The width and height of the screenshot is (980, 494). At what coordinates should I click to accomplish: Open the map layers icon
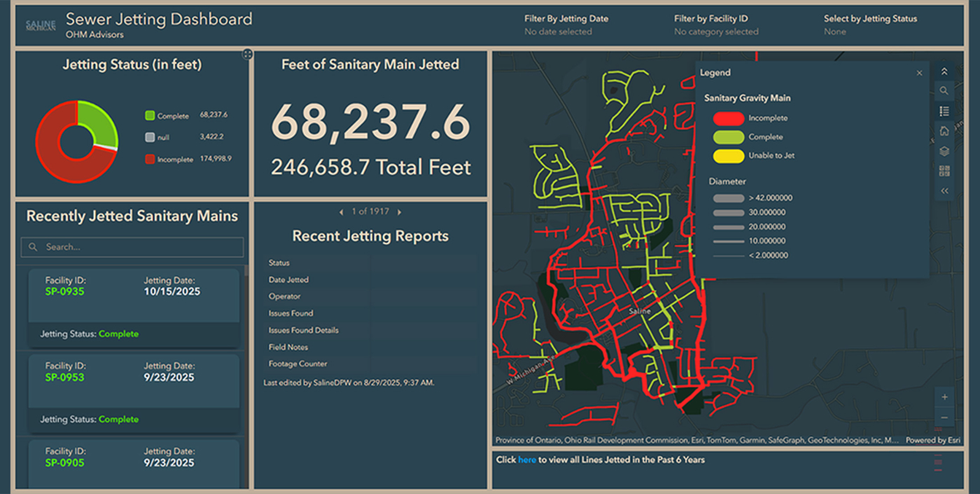coord(944,151)
